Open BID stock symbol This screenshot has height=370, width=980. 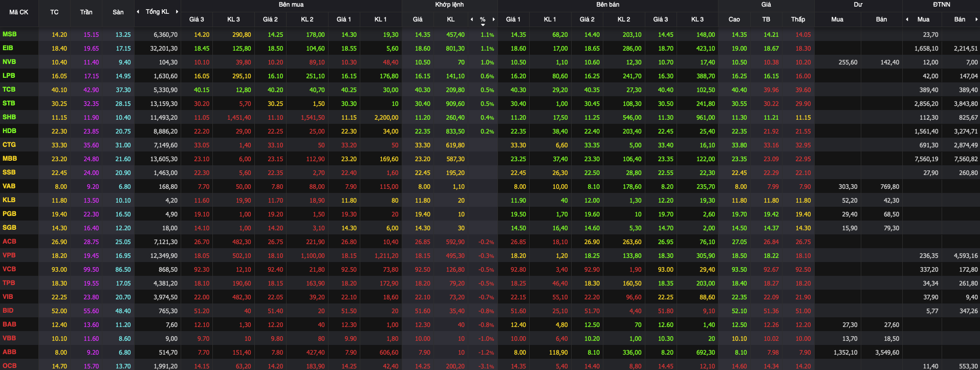coord(8,311)
